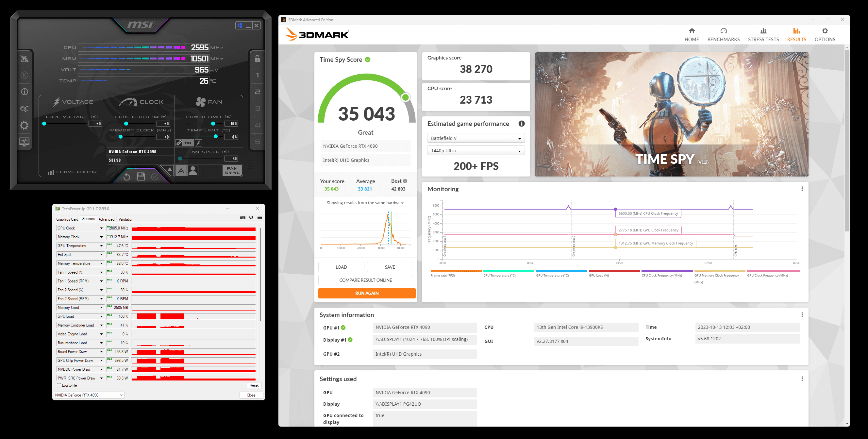868x439 pixels.
Task: Click COMPARE RESULT ONLINE button
Action: (x=366, y=280)
